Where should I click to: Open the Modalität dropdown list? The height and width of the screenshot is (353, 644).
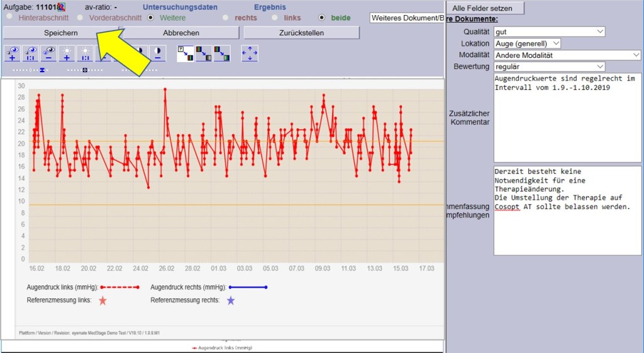point(567,55)
